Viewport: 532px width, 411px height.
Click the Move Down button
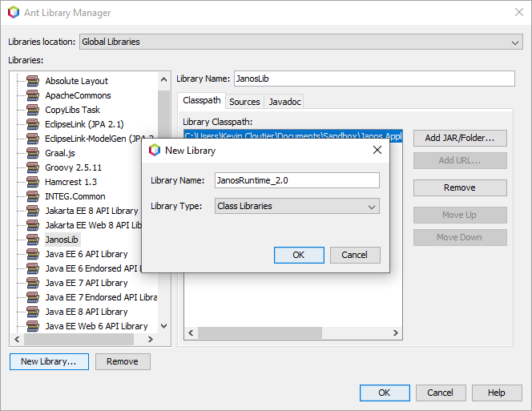pos(460,238)
